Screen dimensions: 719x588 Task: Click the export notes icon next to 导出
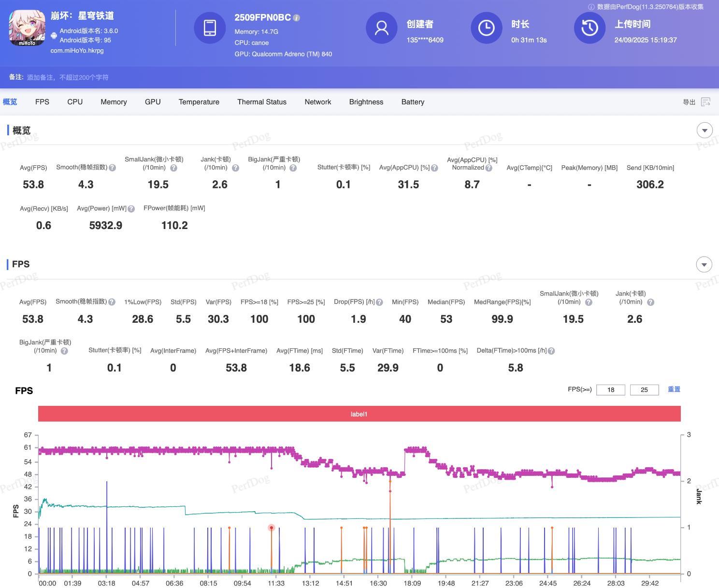coord(705,102)
